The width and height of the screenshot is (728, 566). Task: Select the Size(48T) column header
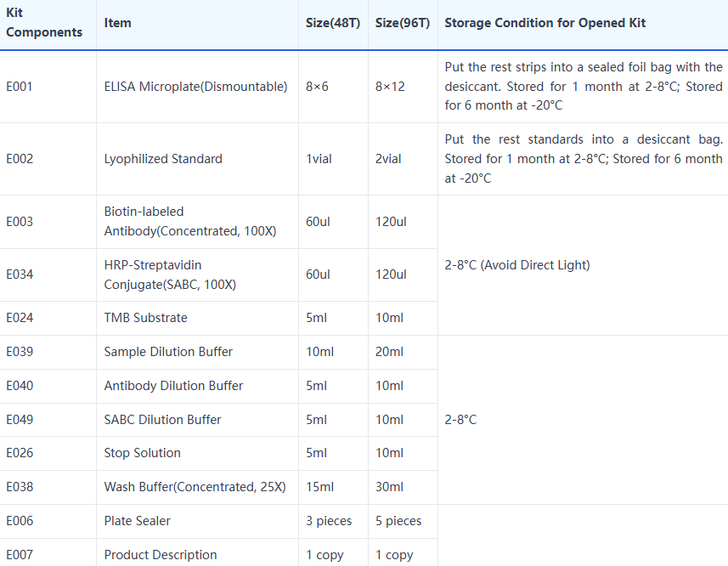(x=333, y=23)
